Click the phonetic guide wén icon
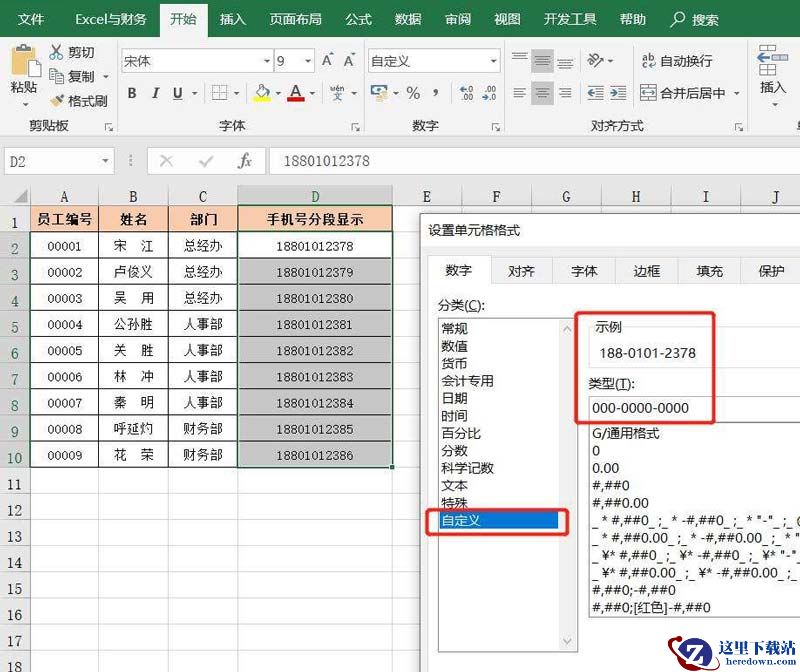The image size is (800, 672). pyautogui.click(x=337, y=93)
